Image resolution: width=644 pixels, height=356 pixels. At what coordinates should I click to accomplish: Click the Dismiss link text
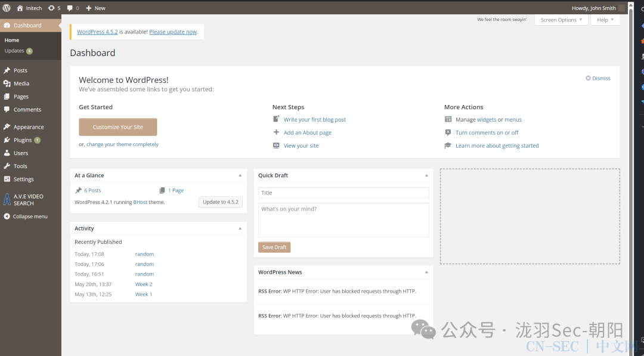601,78
